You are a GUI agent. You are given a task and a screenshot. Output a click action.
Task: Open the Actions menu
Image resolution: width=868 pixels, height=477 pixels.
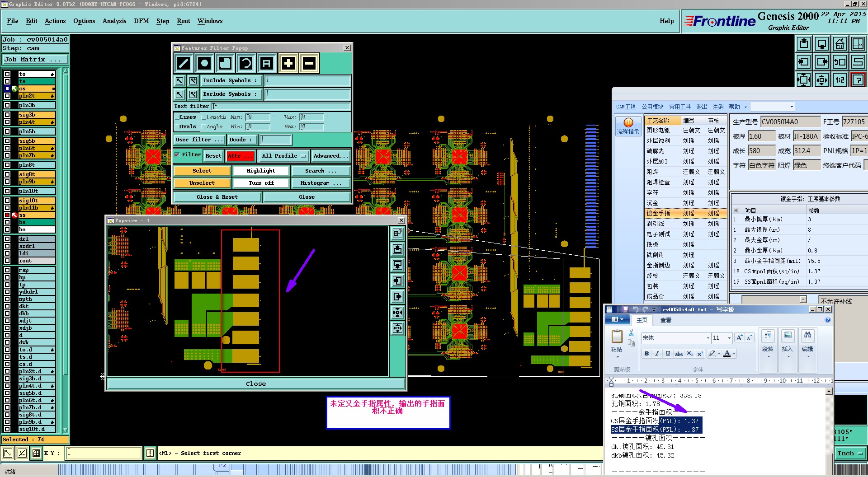point(55,21)
